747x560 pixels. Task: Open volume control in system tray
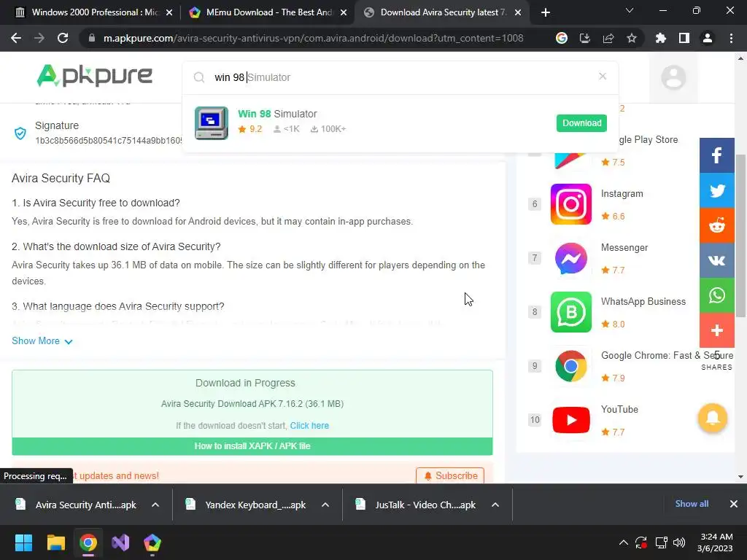pos(679,542)
